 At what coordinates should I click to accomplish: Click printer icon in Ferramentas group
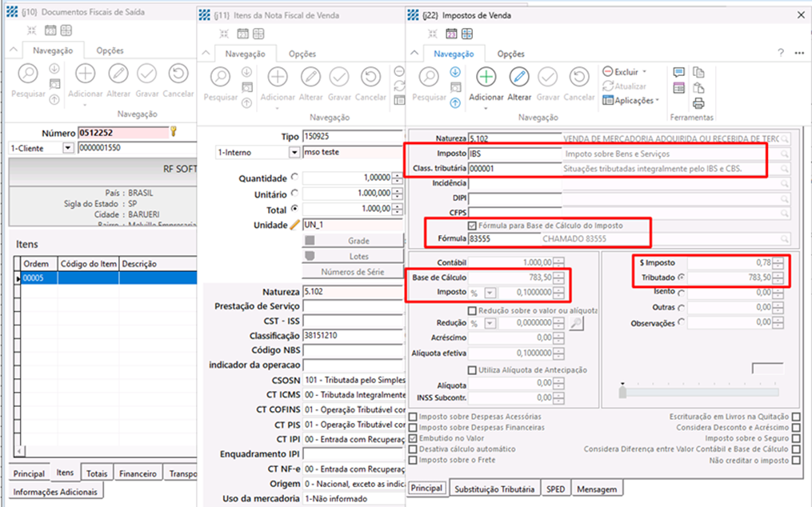pyautogui.click(x=698, y=103)
